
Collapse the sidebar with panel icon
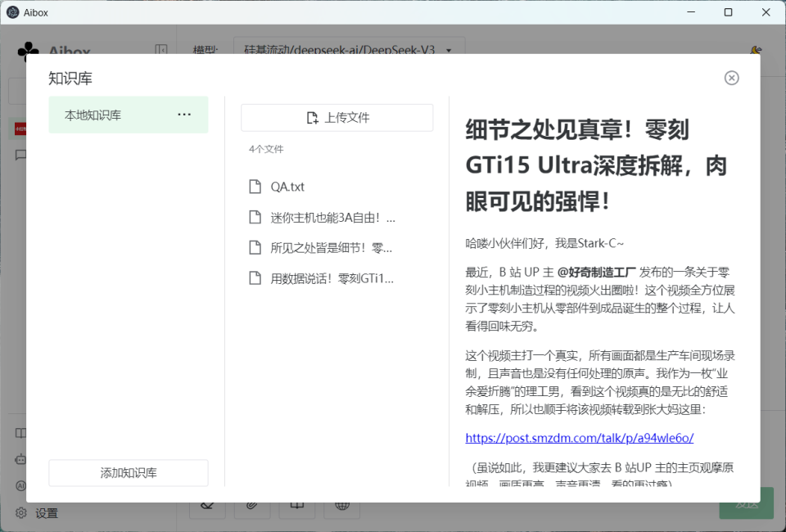click(x=161, y=50)
